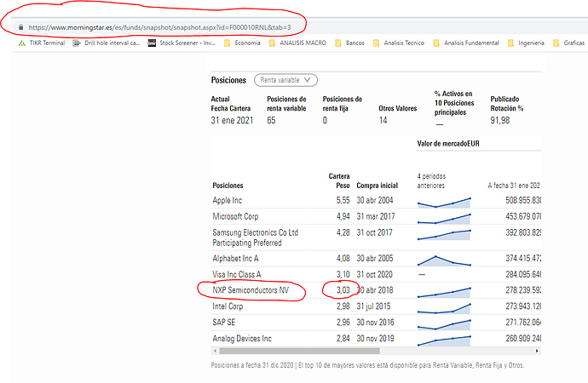588x383 pixels.
Task: Click the Valor de mercadoEUR header
Action: (x=448, y=143)
